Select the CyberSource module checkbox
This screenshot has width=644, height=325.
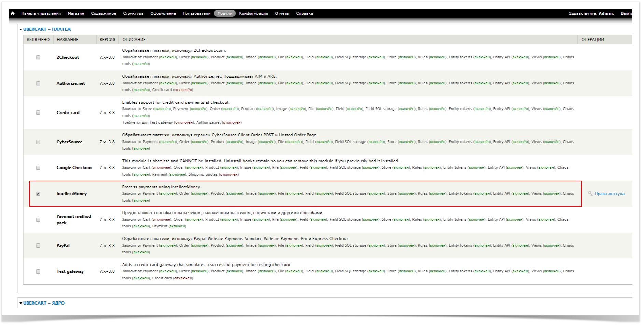tap(38, 142)
